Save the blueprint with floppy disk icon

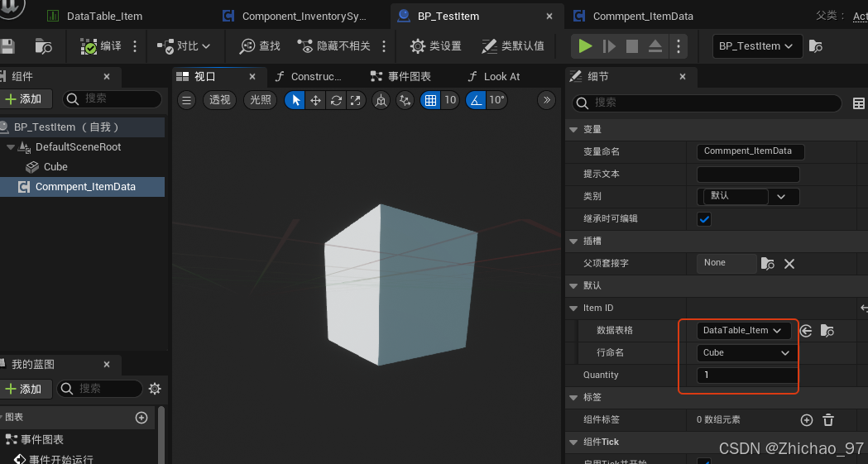[x=7, y=45]
